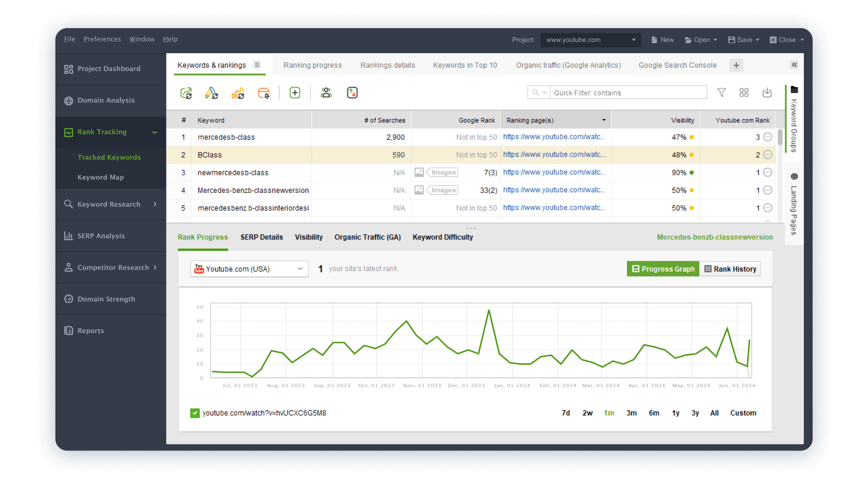The width and height of the screenshot is (868, 480).
Task: Open Domain Strength in the sidebar
Action: [x=110, y=299]
